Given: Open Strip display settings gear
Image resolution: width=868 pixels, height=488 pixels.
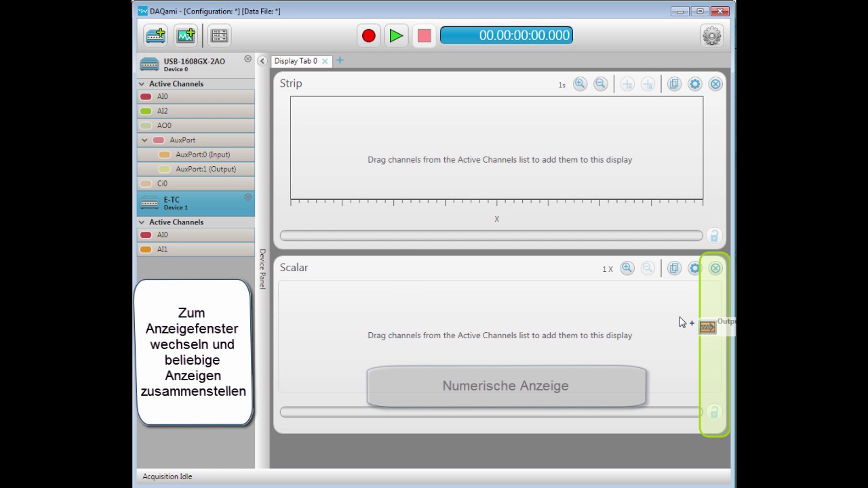Looking at the screenshot, I should (x=694, y=84).
